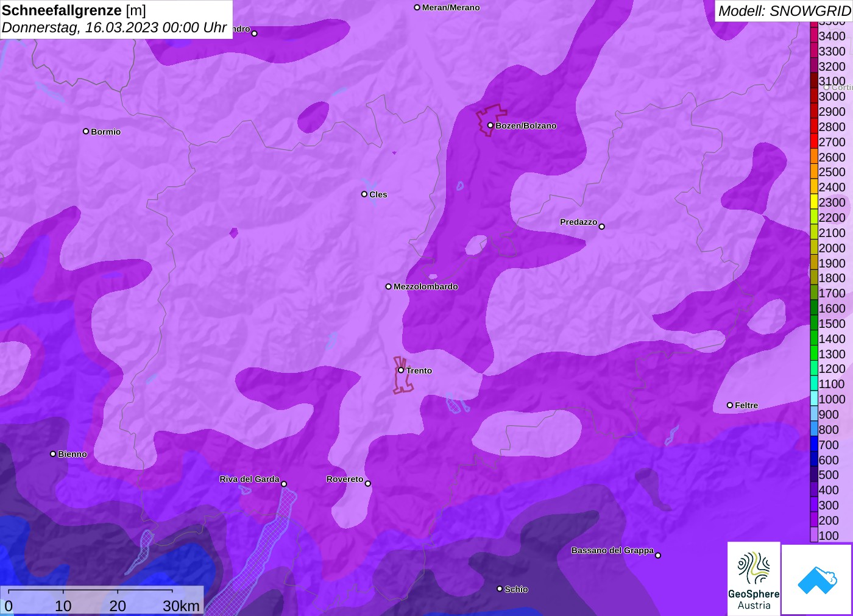Click the 1100 m legend color swatch
This screenshot has width=853, height=616.
point(814,384)
